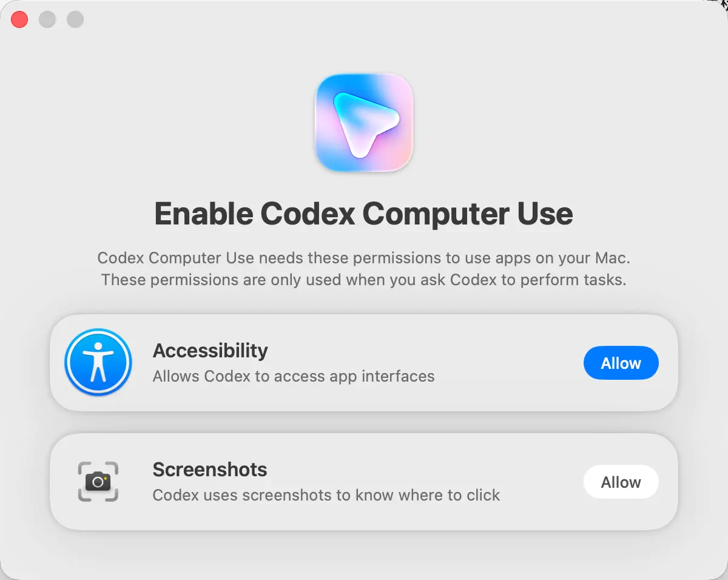Click "Codex uses screenshots to know where to click"
The height and width of the screenshot is (580, 728).
tap(326, 495)
